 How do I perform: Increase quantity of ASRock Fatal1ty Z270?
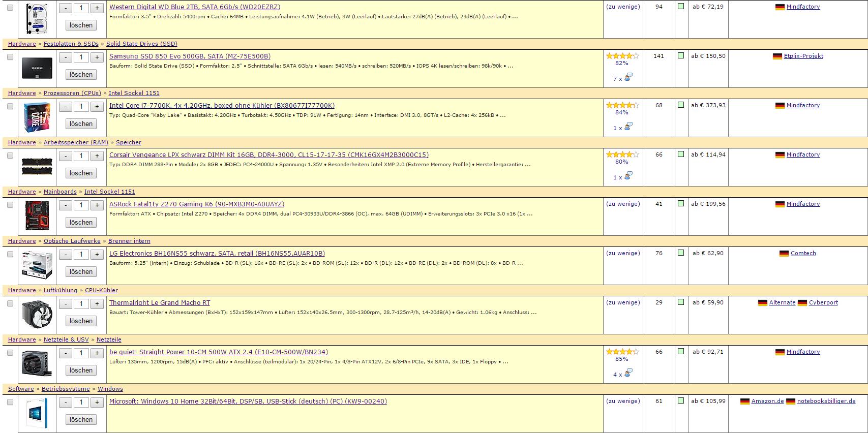point(97,205)
